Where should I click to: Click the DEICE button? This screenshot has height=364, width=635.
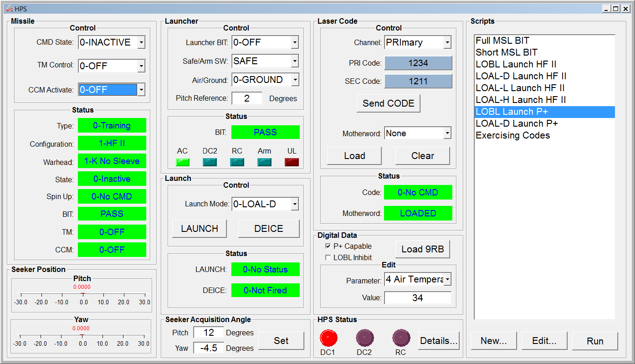pyautogui.click(x=269, y=229)
